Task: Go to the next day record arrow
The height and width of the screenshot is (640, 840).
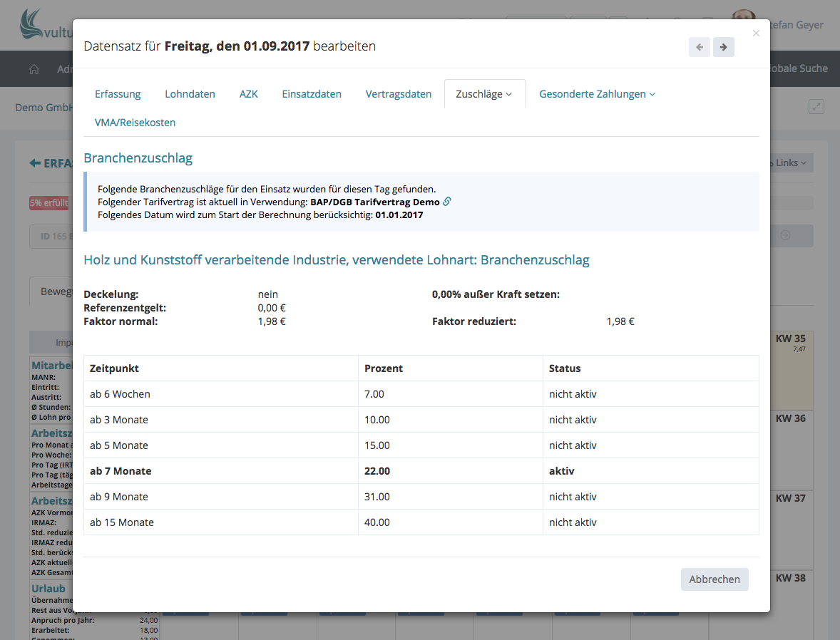Action: click(723, 47)
